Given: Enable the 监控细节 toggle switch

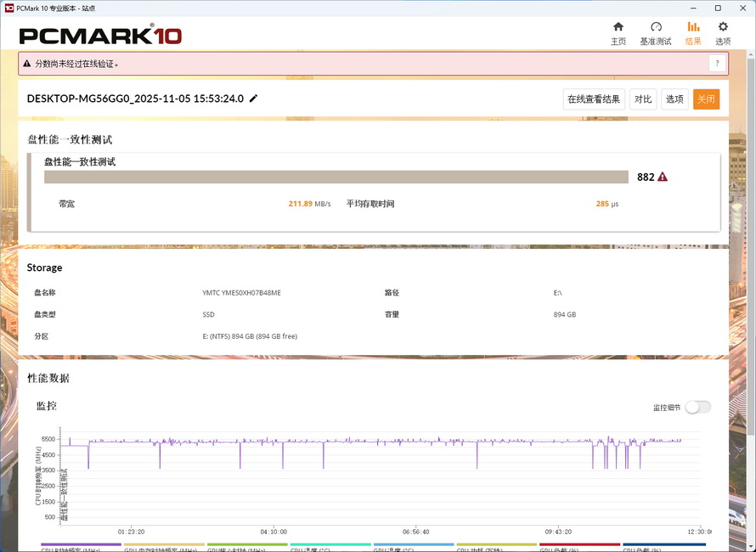Looking at the screenshot, I should pos(698,407).
